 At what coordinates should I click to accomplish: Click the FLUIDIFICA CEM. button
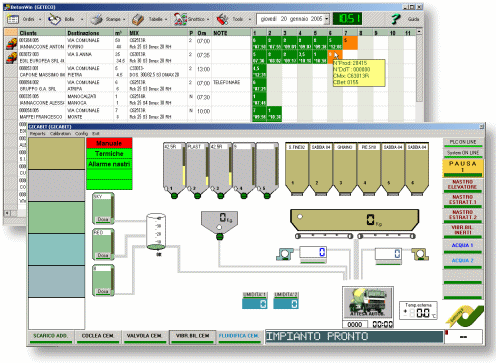tap(239, 337)
